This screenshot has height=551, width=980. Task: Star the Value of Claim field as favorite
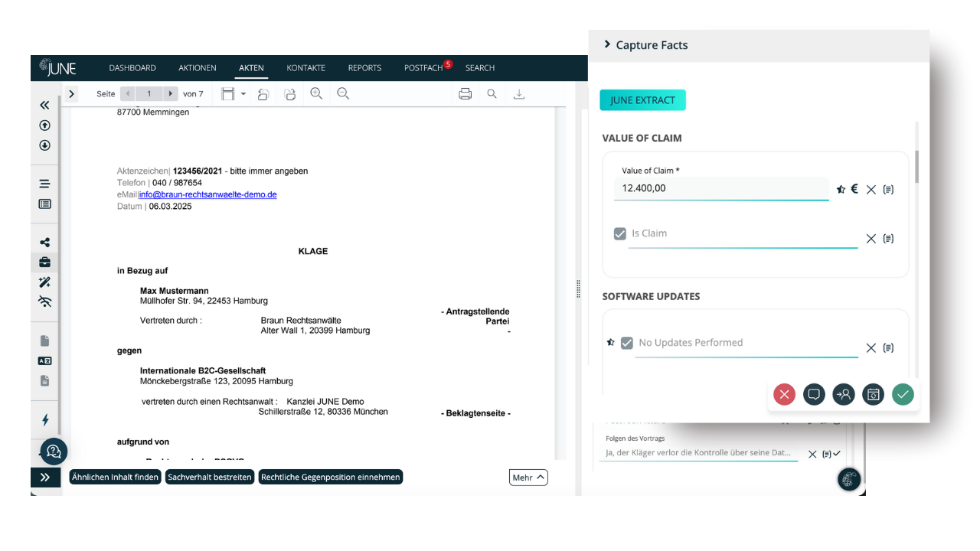tap(841, 189)
